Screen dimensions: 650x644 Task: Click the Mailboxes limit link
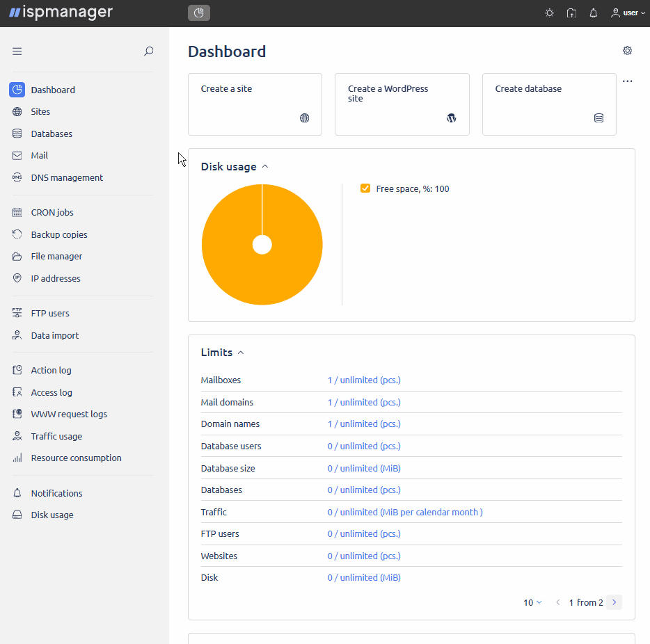click(364, 380)
